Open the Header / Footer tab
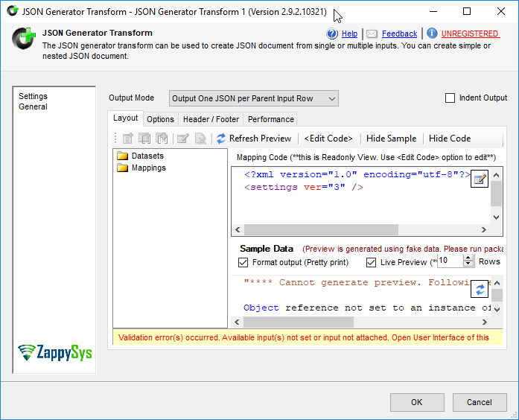The height and width of the screenshot is (420, 519). pos(211,119)
